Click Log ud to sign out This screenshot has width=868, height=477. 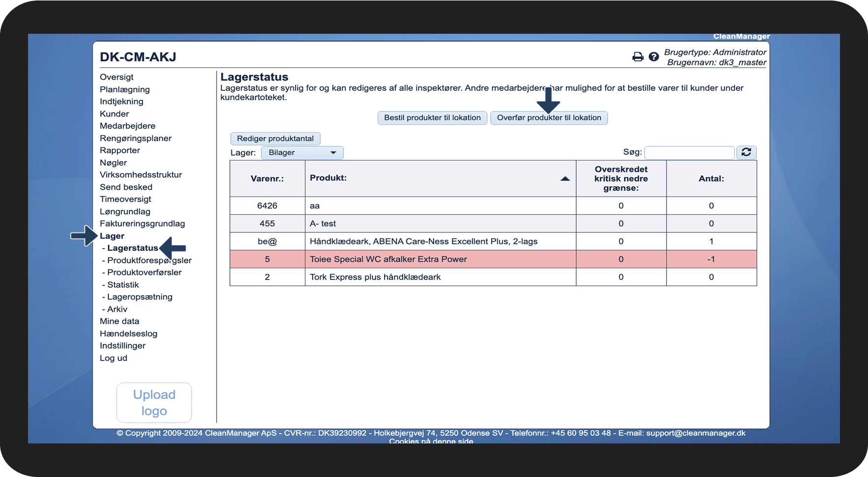click(113, 358)
